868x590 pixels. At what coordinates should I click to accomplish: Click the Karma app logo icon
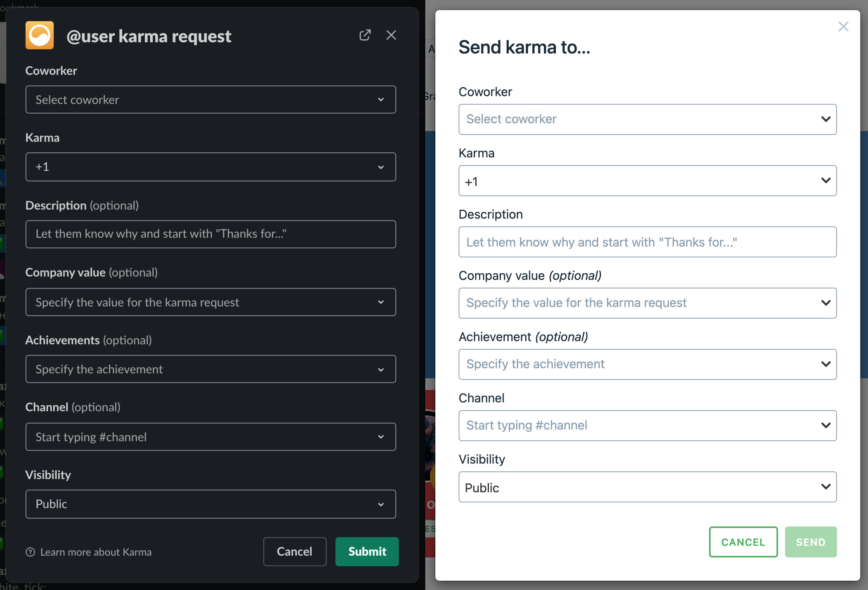coord(40,35)
